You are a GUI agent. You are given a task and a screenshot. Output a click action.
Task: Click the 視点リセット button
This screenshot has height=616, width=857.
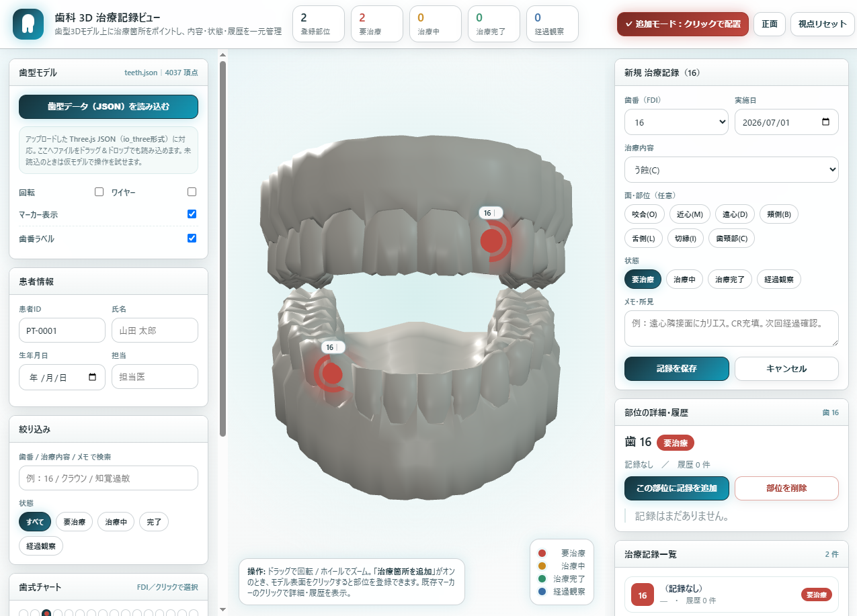coord(823,24)
